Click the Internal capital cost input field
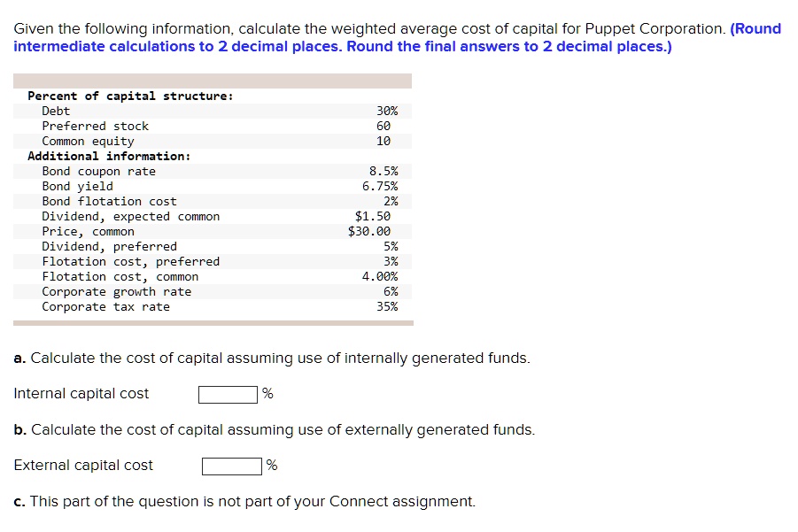Viewport: 798px width, 532px height. [x=227, y=394]
